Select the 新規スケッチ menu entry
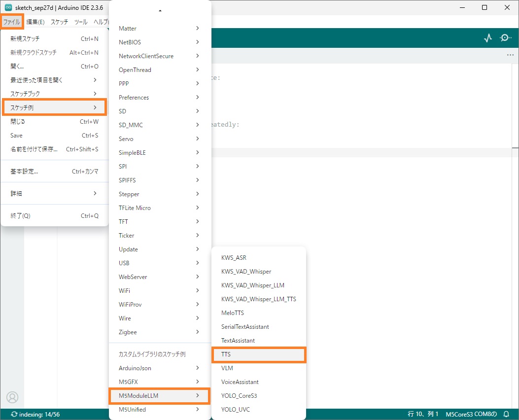The image size is (519, 420). click(x=53, y=38)
